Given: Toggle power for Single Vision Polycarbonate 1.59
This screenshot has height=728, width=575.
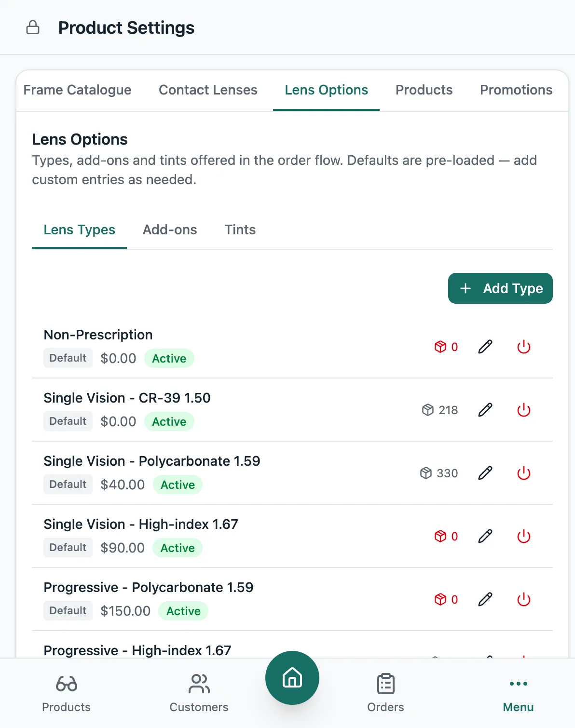Looking at the screenshot, I should (x=524, y=473).
